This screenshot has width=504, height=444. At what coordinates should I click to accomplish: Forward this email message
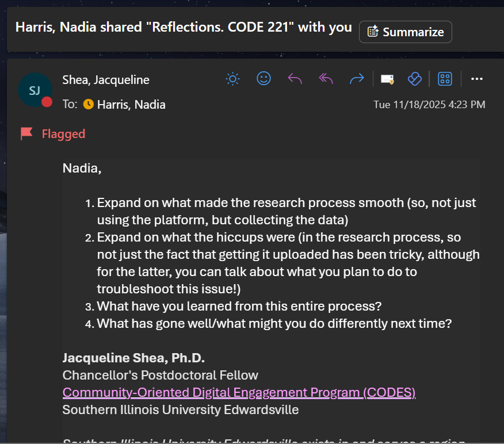(357, 79)
